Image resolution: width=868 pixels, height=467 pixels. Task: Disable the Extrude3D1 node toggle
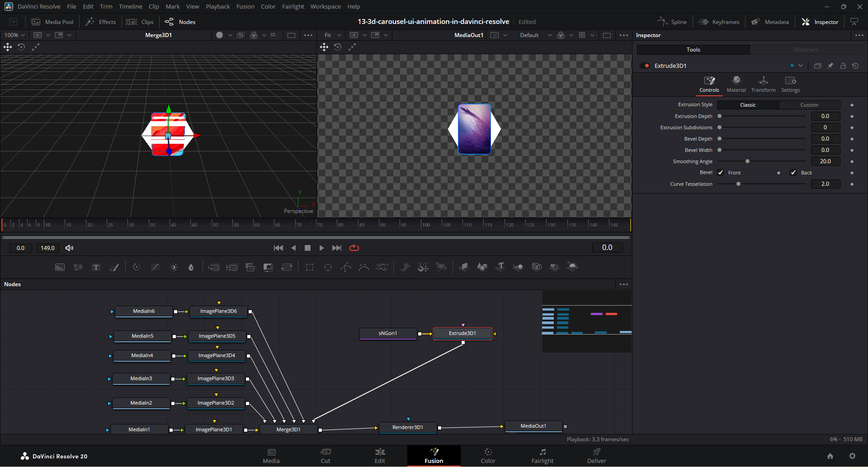645,66
